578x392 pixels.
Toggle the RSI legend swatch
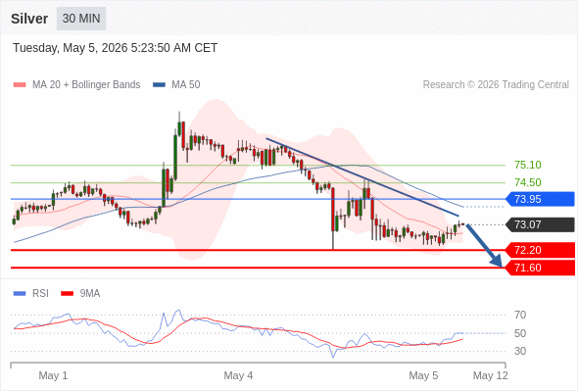tap(20, 294)
